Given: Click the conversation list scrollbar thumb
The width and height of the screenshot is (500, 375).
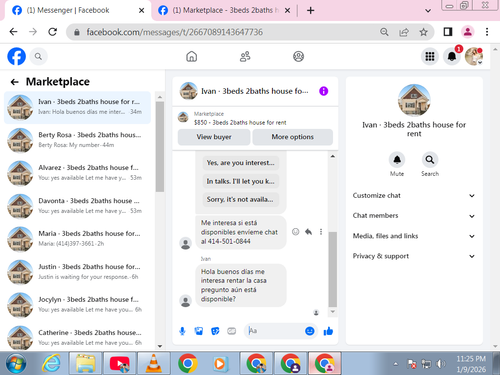Looking at the screenshot, I should tap(160, 147).
